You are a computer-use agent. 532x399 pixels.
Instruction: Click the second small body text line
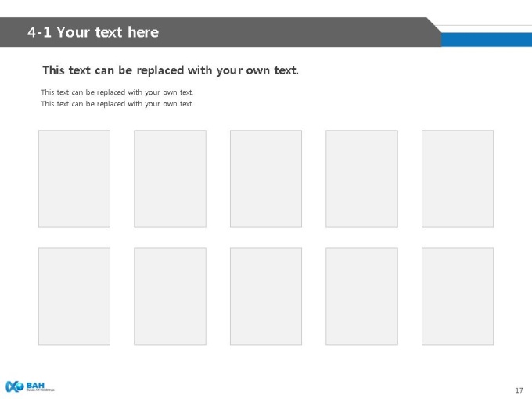pos(117,104)
